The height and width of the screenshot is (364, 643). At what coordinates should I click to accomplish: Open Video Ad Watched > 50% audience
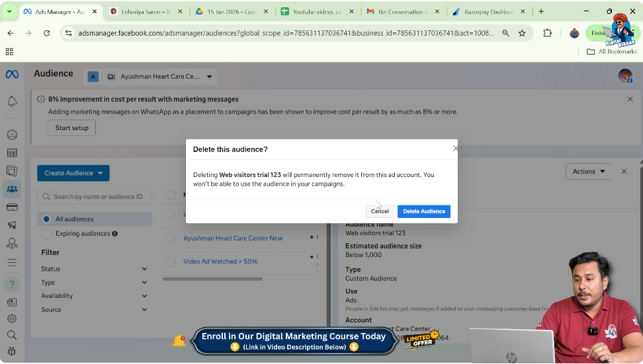coord(220,262)
